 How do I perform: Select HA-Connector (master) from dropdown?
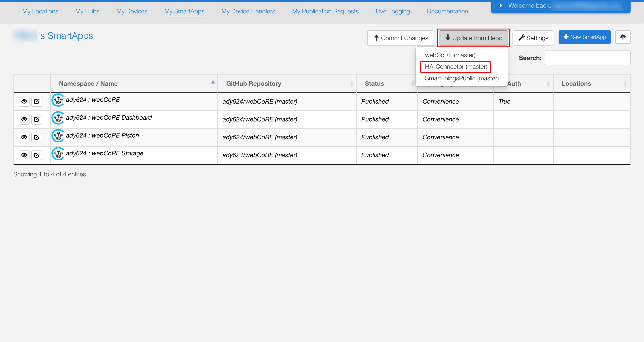tap(456, 67)
